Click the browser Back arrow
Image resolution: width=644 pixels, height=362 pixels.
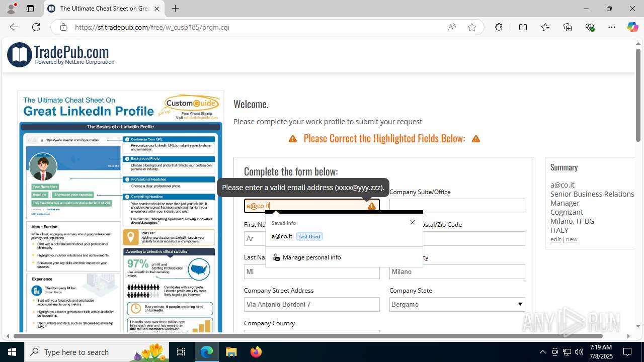pos(14,27)
